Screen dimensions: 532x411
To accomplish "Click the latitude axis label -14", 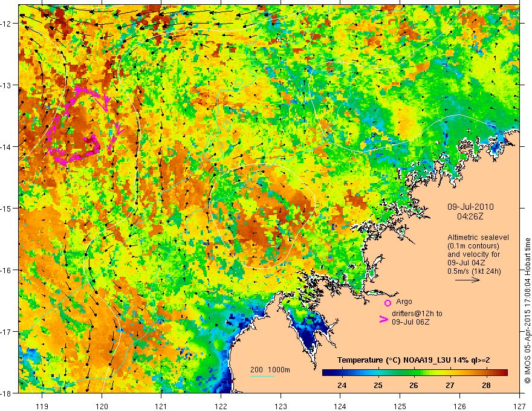I will (x=5, y=146).
